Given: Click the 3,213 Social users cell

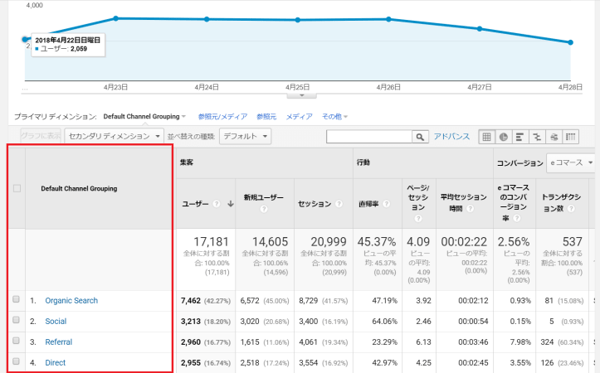Looking at the screenshot, I should (x=191, y=321).
